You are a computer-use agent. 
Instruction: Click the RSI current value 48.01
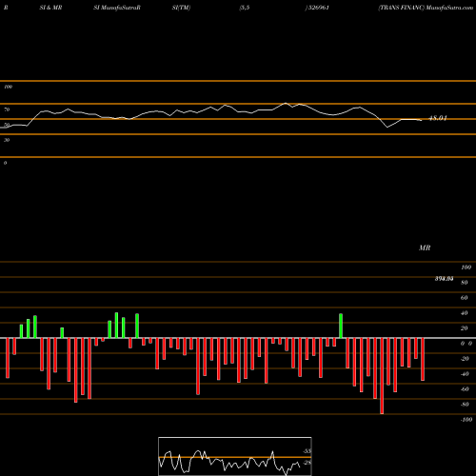[438, 118]
